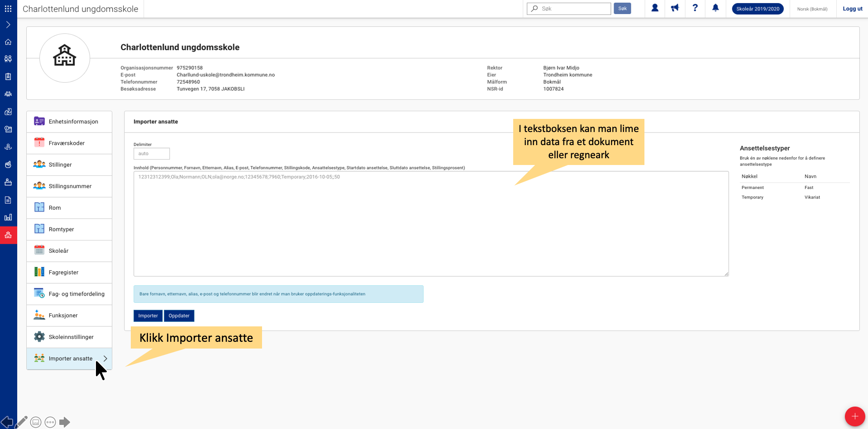Click the user profile icon
Image resolution: width=868 pixels, height=429 pixels.
pyautogui.click(x=654, y=8)
